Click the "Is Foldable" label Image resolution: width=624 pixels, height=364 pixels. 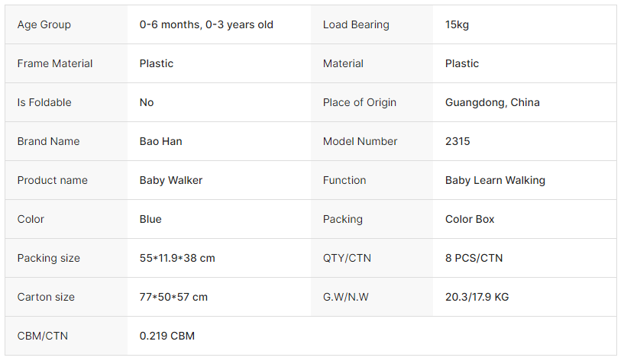(44, 102)
